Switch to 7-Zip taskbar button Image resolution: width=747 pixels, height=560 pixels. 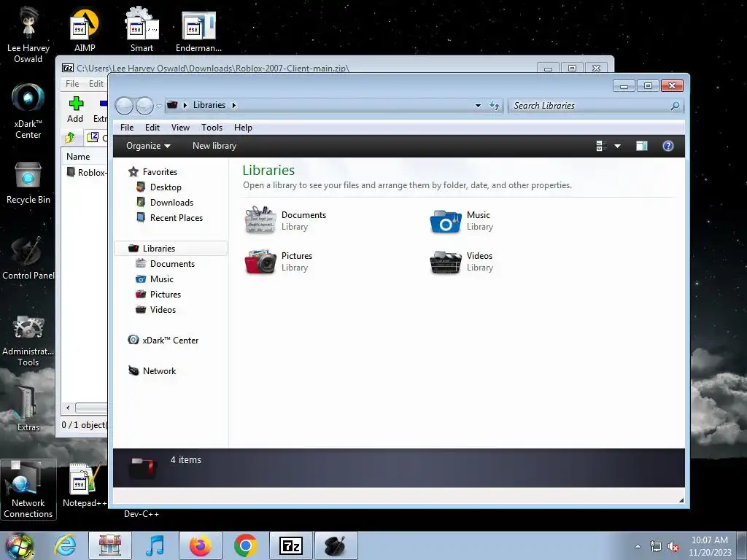(x=291, y=545)
